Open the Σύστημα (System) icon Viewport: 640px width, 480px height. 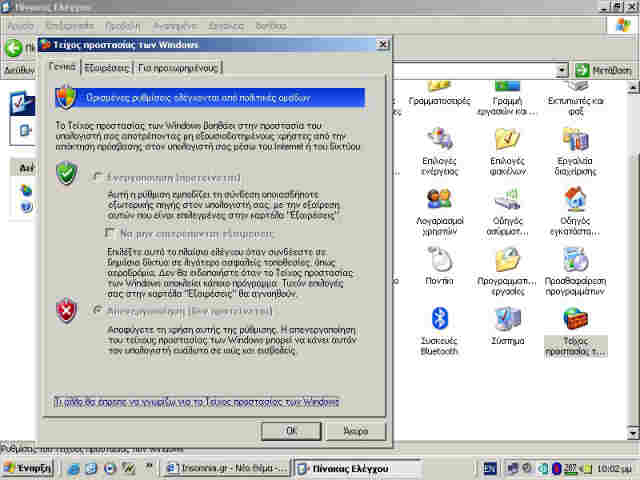[507, 319]
